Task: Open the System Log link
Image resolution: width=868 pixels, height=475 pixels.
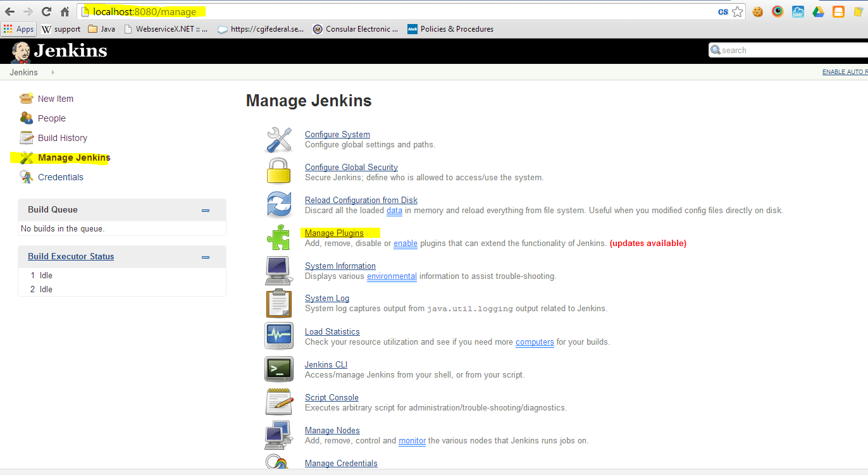Action: pos(327,298)
